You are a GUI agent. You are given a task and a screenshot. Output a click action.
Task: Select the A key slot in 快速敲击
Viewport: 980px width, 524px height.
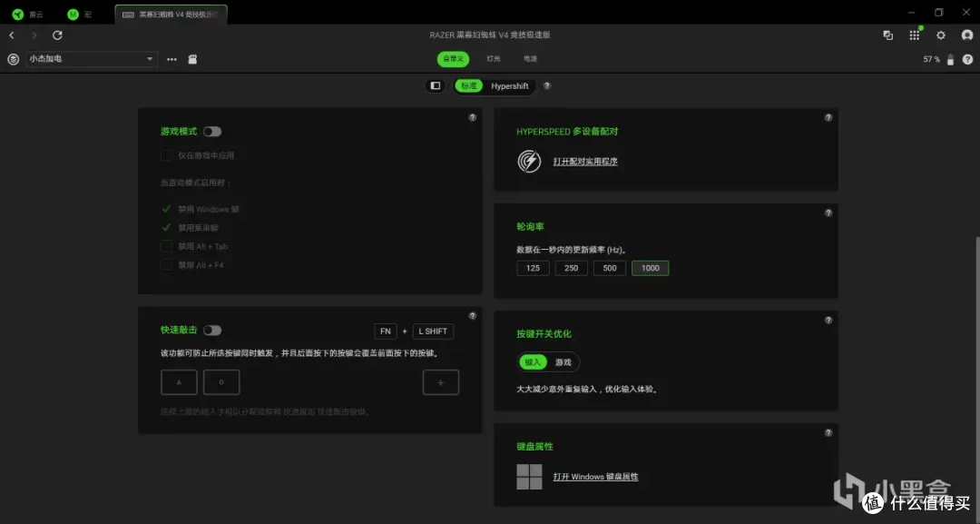pos(179,382)
